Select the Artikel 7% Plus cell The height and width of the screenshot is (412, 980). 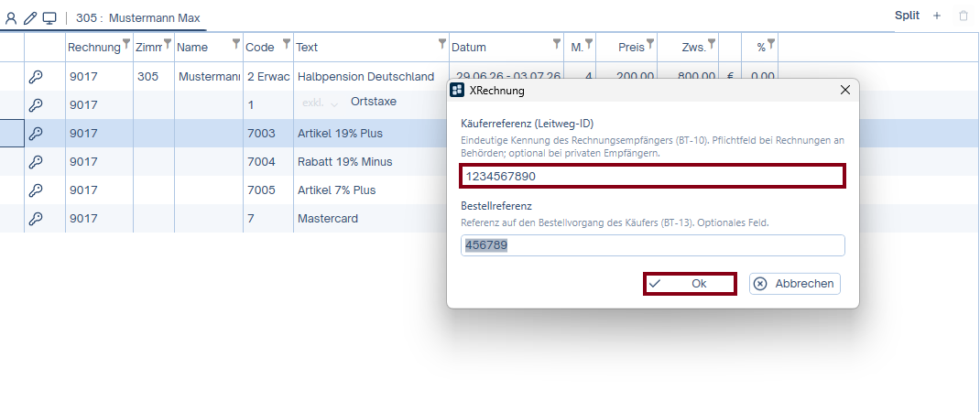click(371, 190)
